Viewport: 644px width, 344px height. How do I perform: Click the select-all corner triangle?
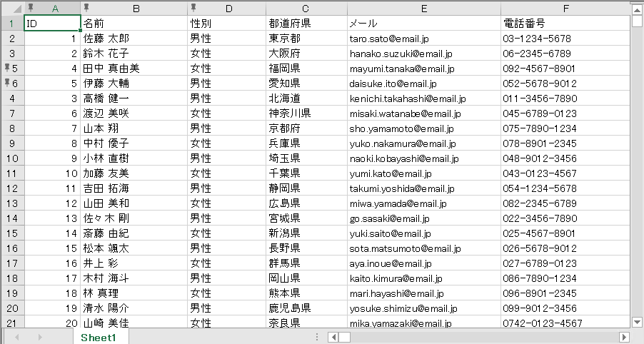point(16,9)
